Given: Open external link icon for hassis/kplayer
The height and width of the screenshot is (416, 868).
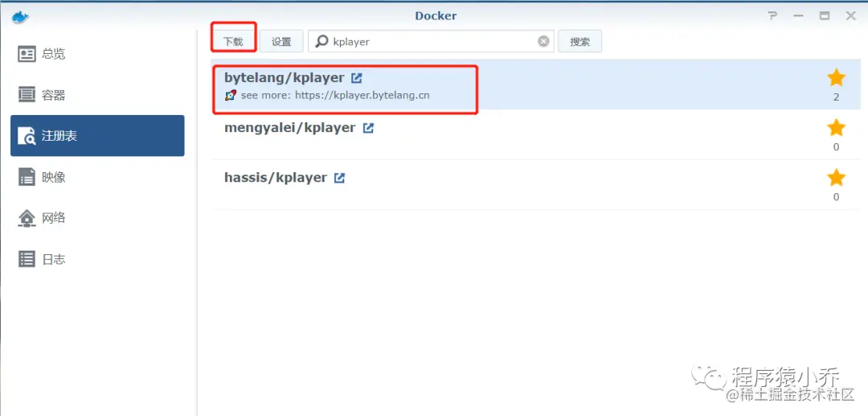Looking at the screenshot, I should [339, 178].
